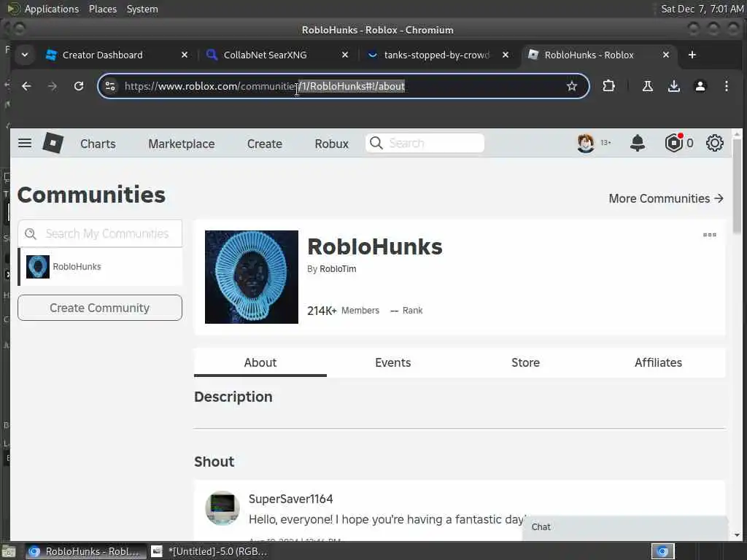Open the tab search dropdown arrow

click(25, 55)
